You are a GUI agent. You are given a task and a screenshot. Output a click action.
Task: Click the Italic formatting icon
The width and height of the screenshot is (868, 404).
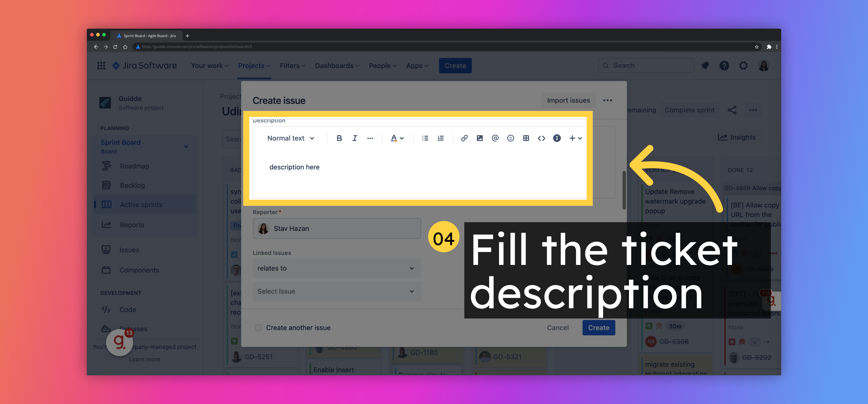point(354,138)
